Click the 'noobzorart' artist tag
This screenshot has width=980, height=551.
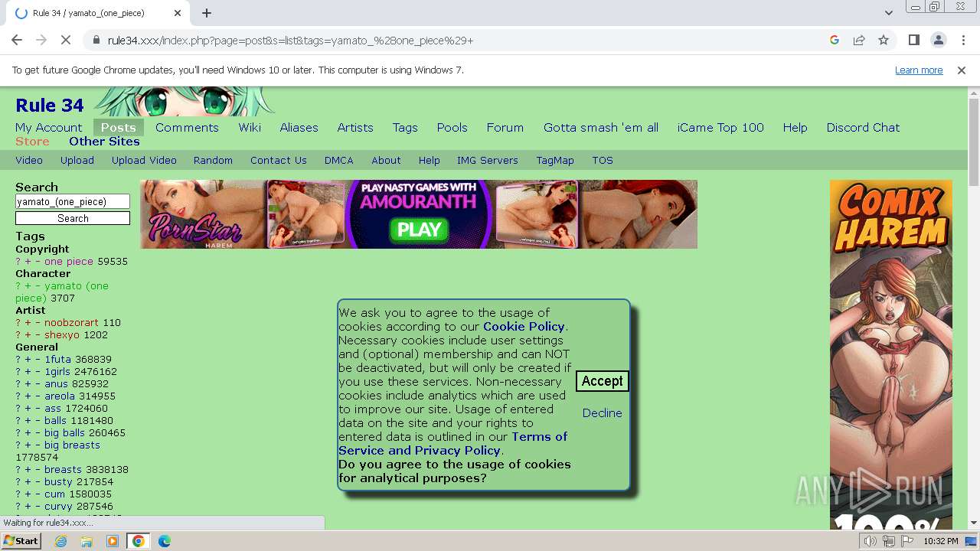click(x=71, y=323)
